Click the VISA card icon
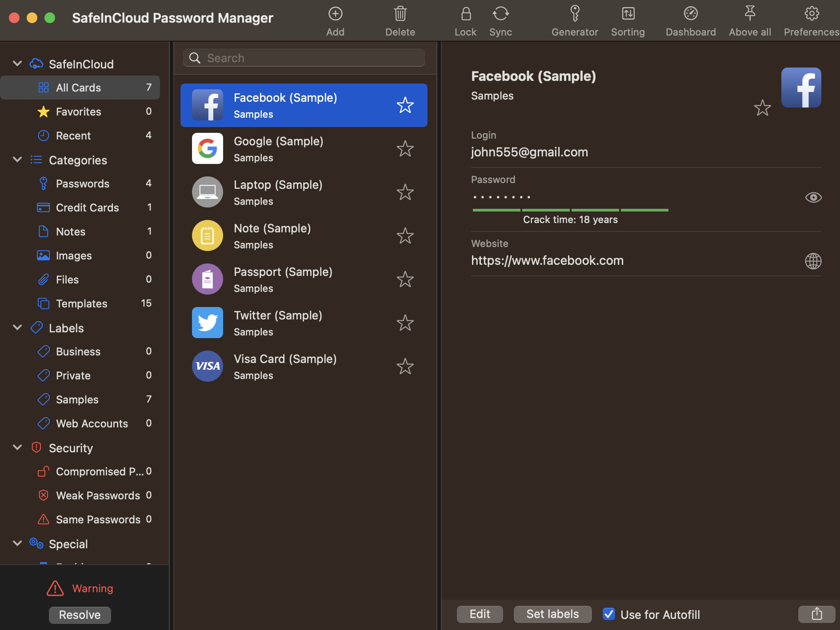This screenshot has width=840, height=630. click(208, 366)
